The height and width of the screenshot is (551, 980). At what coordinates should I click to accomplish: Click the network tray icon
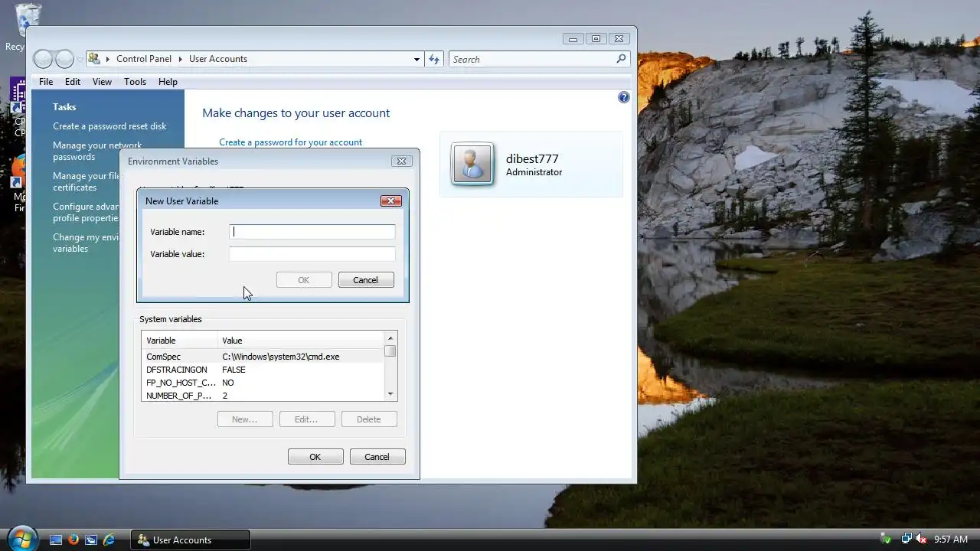[x=906, y=540]
